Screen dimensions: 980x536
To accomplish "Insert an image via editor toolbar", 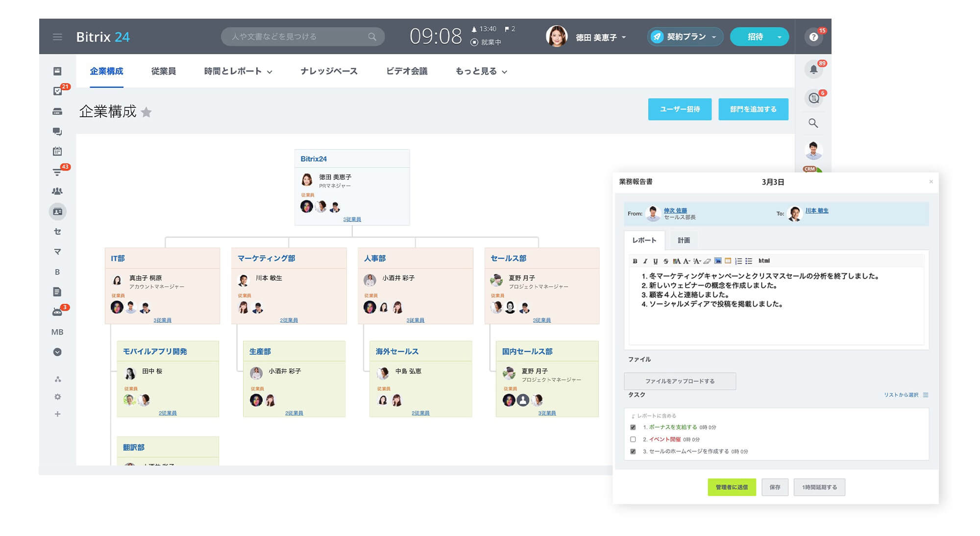I will (718, 261).
